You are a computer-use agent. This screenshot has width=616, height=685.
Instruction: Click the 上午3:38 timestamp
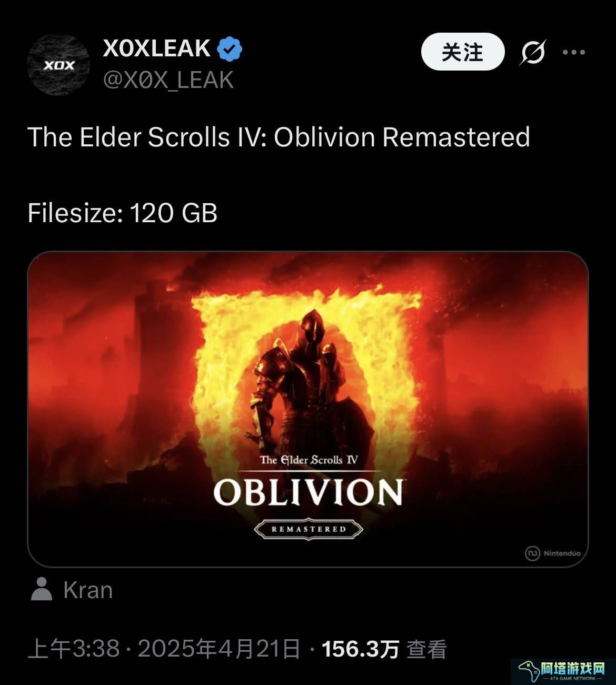(74, 649)
